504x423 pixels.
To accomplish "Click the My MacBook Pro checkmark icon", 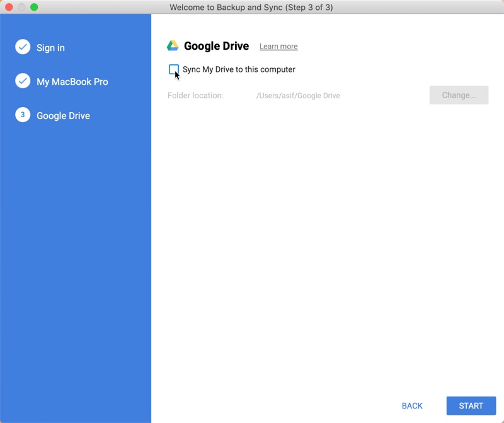I will tap(23, 81).
